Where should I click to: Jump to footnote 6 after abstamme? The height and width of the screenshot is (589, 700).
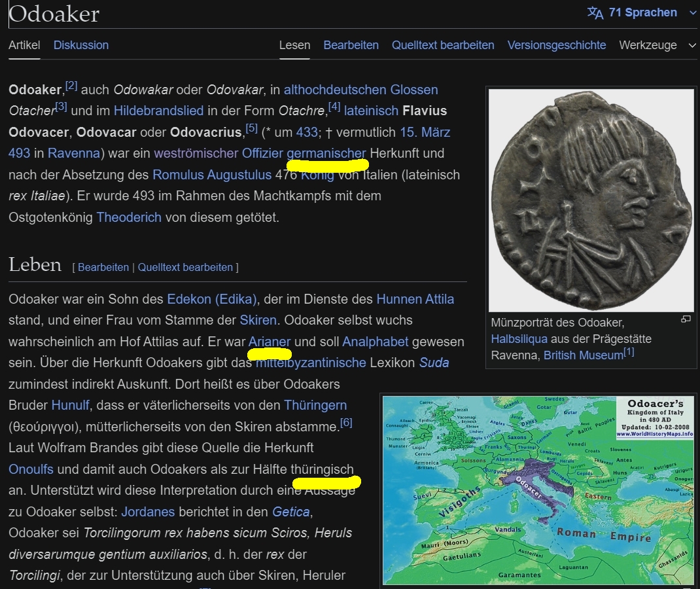click(346, 422)
